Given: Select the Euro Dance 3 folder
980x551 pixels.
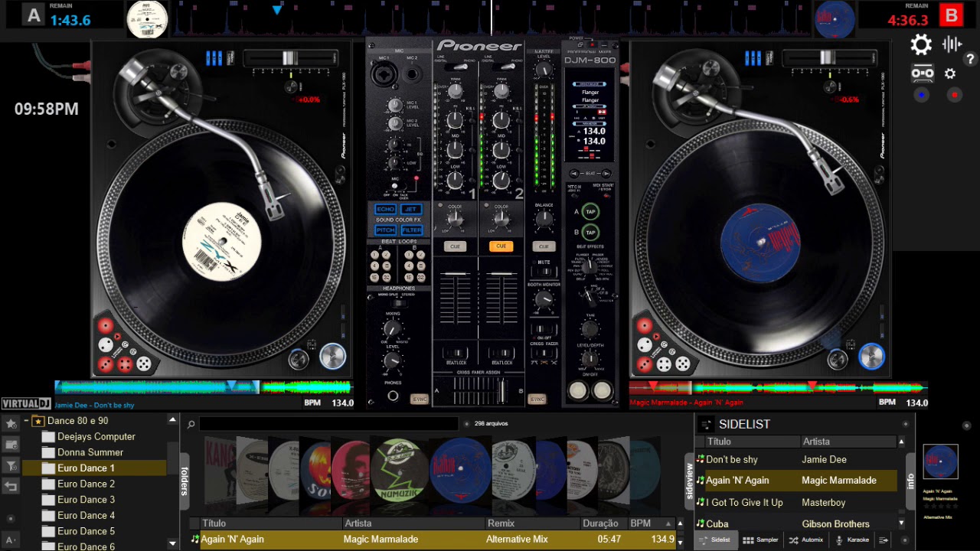Looking at the screenshot, I should pos(87,500).
